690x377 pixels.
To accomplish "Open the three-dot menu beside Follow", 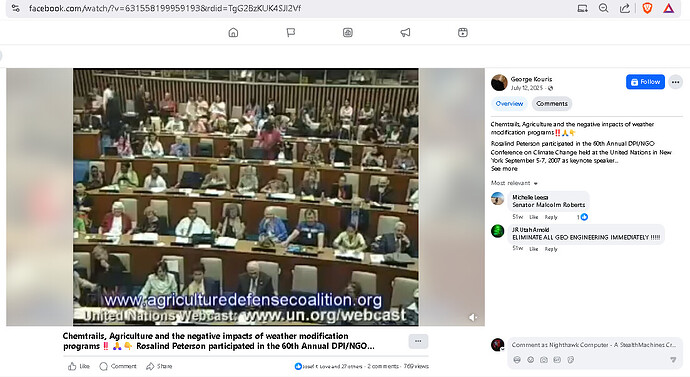I will point(675,82).
